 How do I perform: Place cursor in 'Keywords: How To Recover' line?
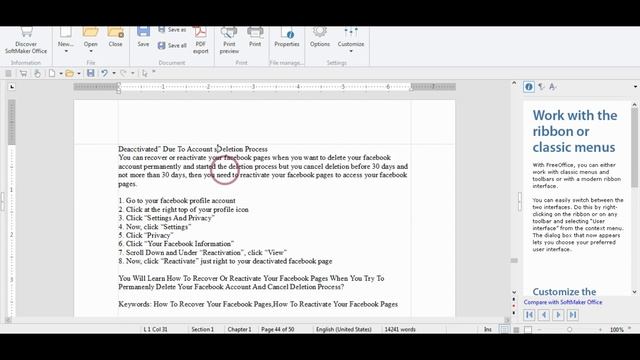[258, 304]
